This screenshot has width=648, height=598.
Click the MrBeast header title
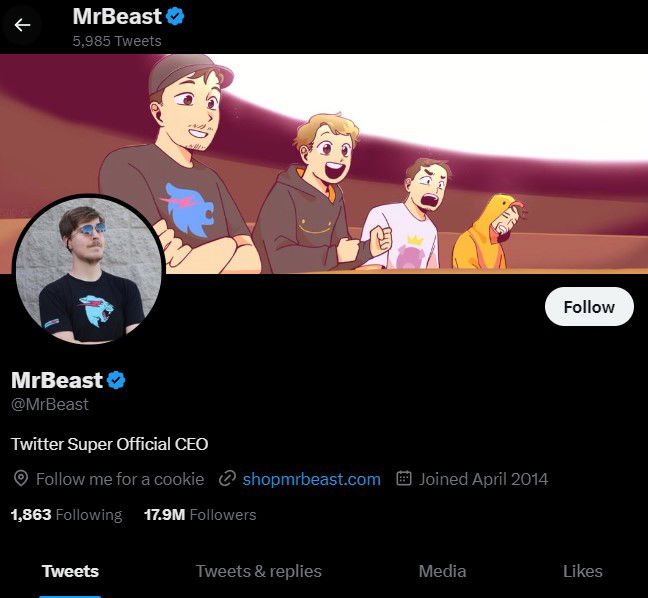(x=116, y=17)
